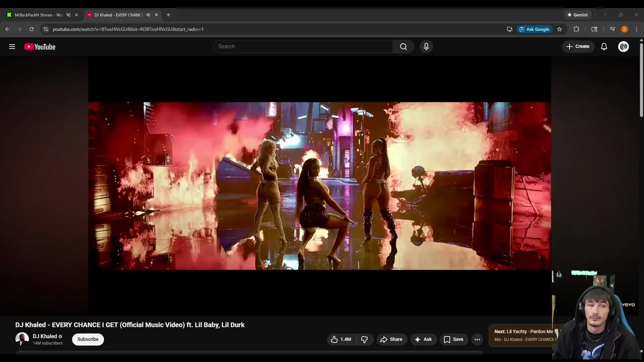Switch to MrBackPackN Stream tab
Screen dimensions: 644x362
tap(38, 15)
